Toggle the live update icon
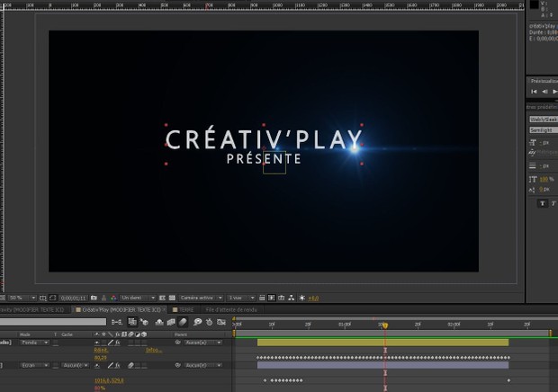 132,322
